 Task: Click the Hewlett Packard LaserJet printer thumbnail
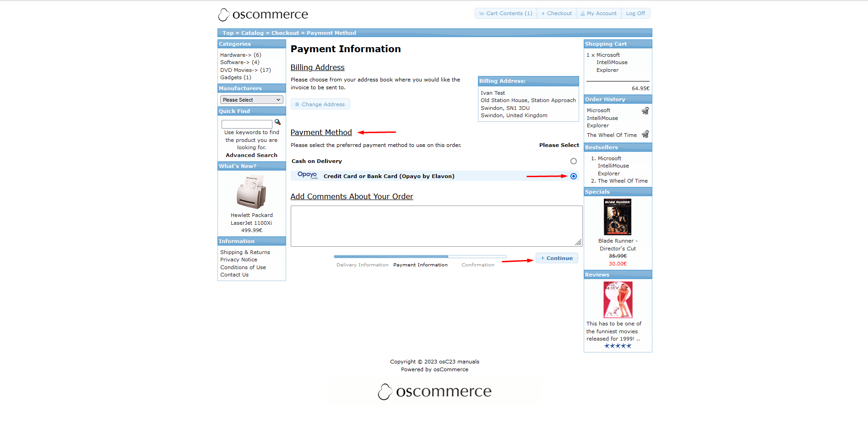251,192
